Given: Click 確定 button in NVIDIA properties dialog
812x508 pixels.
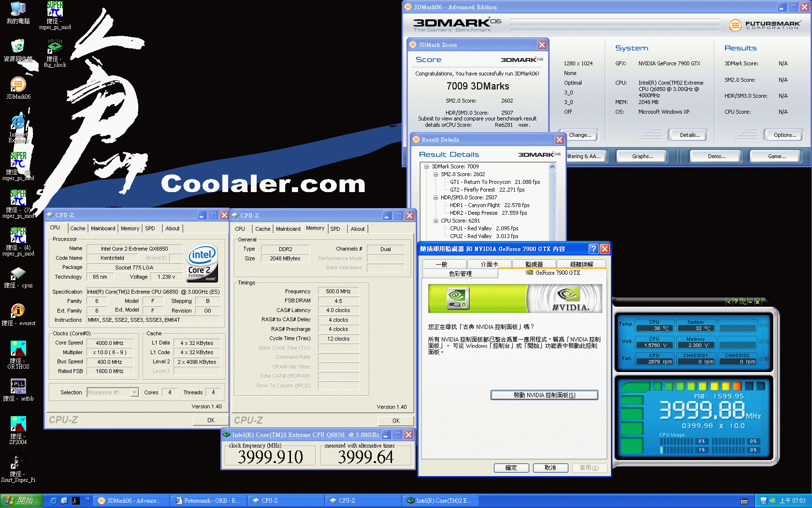Looking at the screenshot, I should tap(511, 468).
